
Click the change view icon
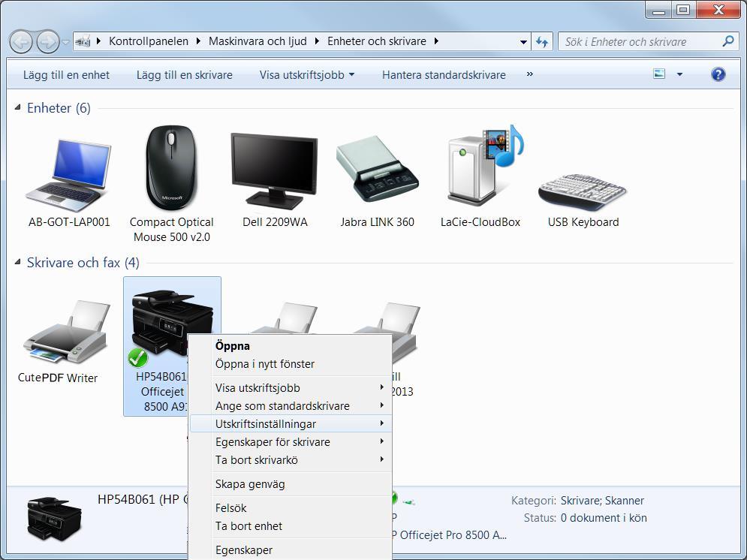point(659,74)
